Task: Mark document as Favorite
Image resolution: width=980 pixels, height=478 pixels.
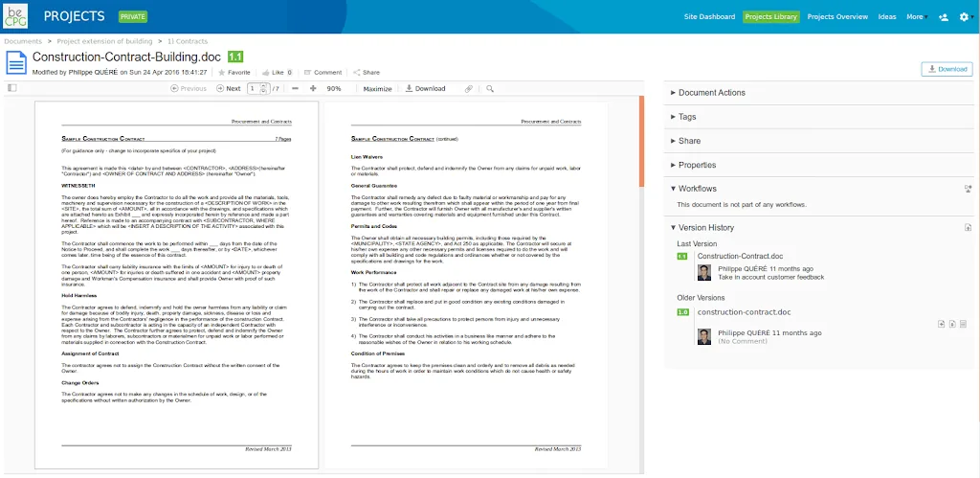Action: tap(234, 73)
